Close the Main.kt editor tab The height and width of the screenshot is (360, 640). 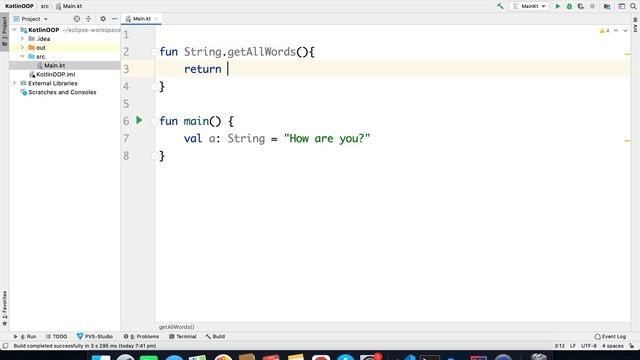(x=156, y=19)
